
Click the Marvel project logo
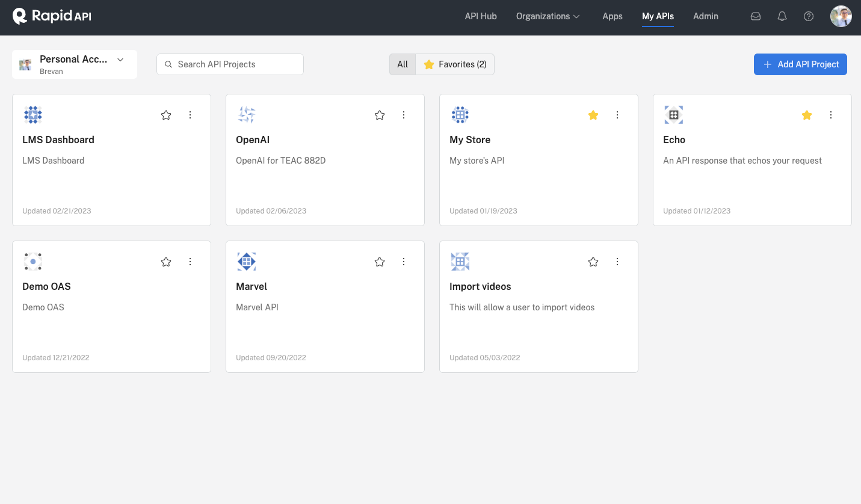(247, 262)
